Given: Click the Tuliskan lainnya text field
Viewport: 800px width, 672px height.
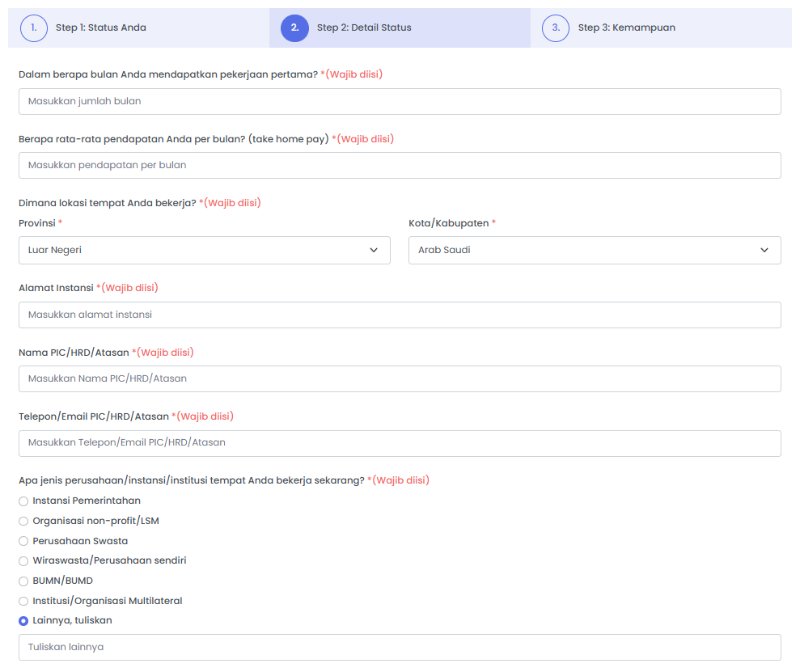Looking at the screenshot, I should (400, 647).
